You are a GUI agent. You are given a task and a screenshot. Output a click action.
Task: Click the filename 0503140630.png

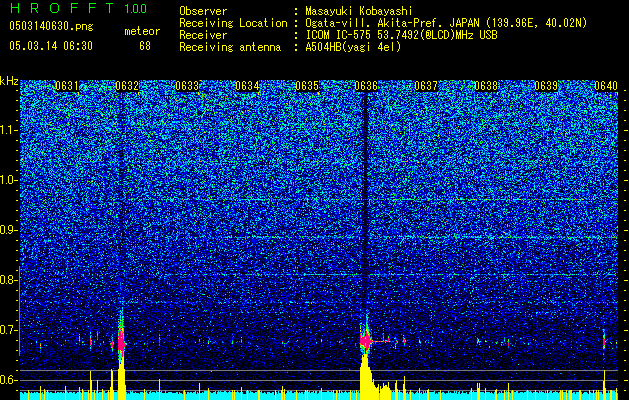click(x=51, y=26)
